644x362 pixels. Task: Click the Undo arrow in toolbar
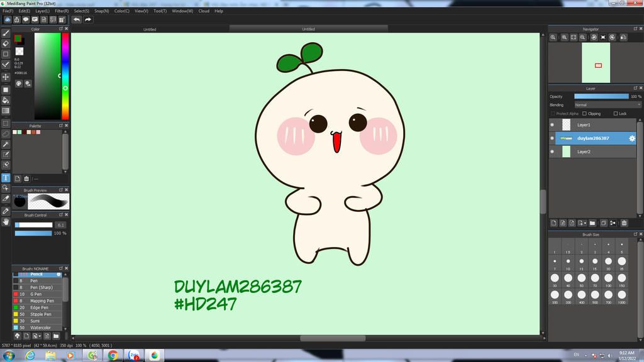(77, 19)
